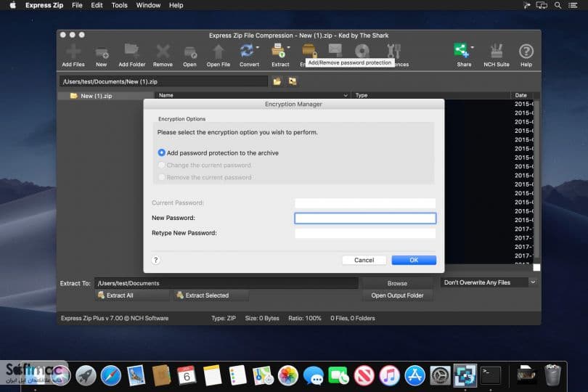This screenshot has width=588, height=392.
Task: Select Remove the current password option
Action: coord(161,177)
